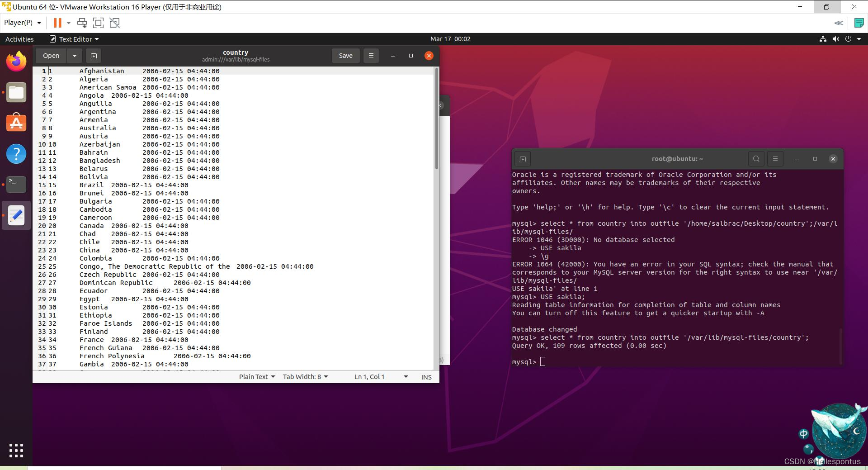
Task: Collapse the VMware toolbar with the chevron
Action: (x=839, y=23)
